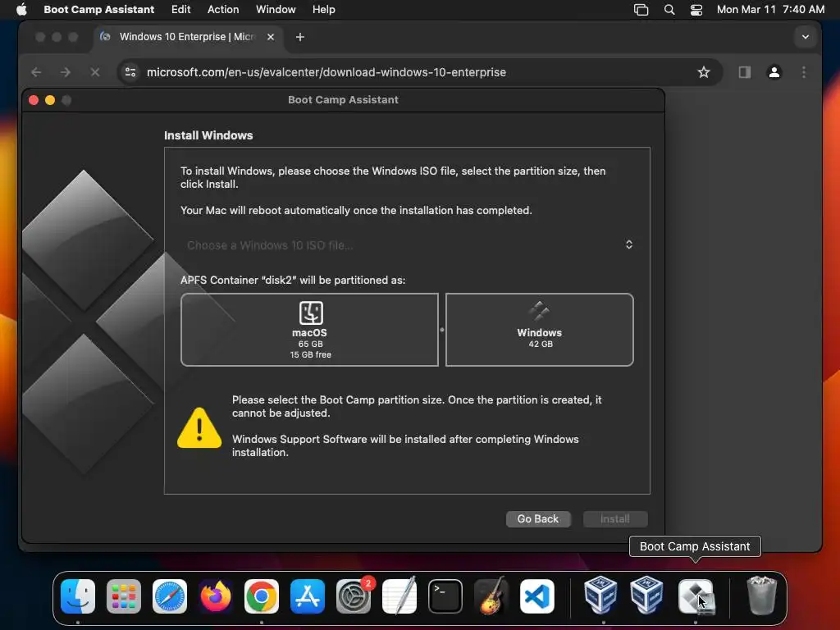
Task: Click the Install button
Action: pos(615,519)
